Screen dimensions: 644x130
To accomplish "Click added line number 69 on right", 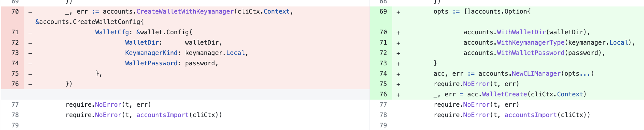I will tap(383, 12).
